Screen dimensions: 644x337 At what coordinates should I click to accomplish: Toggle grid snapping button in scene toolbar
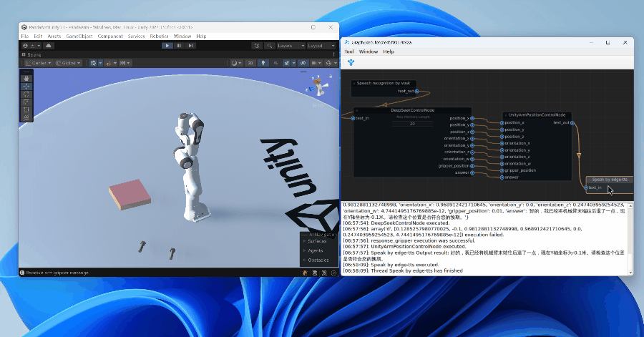tap(94, 63)
